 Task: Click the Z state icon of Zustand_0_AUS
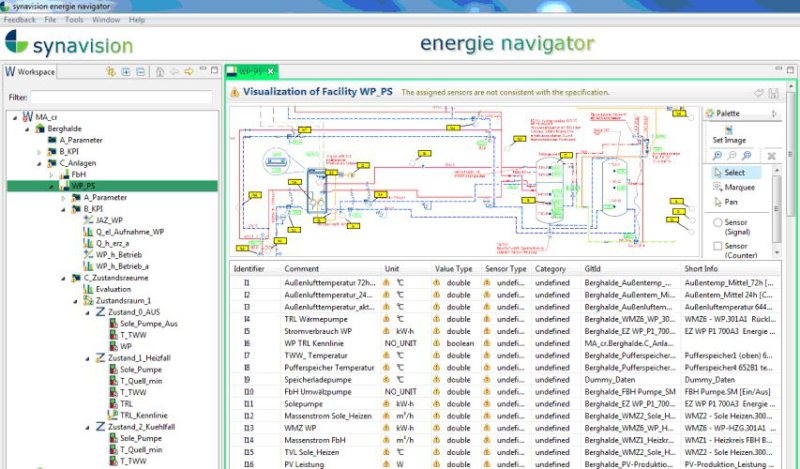click(101, 312)
